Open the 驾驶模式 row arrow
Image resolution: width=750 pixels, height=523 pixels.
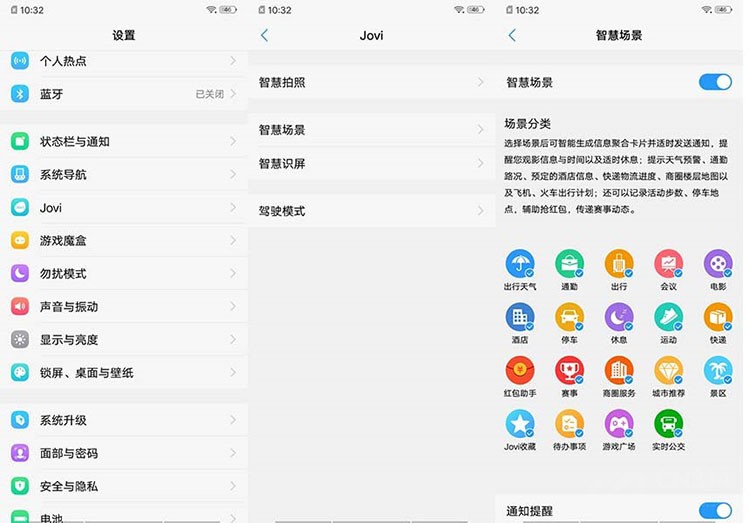pos(481,211)
